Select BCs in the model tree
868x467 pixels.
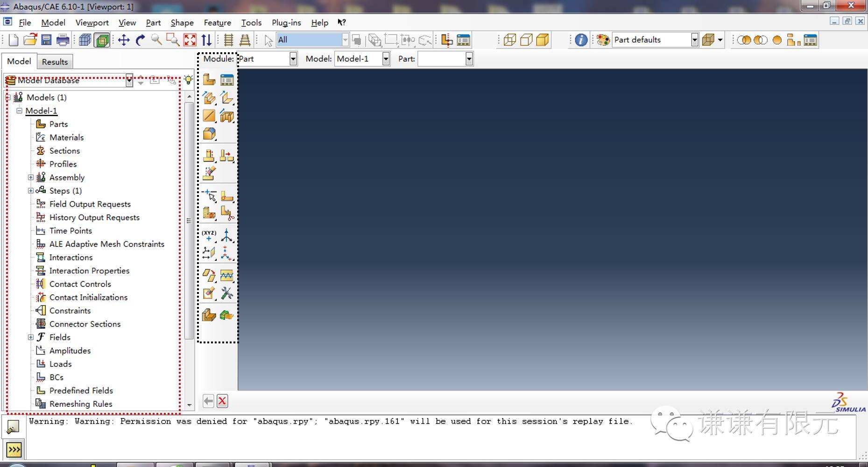tap(56, 377)
